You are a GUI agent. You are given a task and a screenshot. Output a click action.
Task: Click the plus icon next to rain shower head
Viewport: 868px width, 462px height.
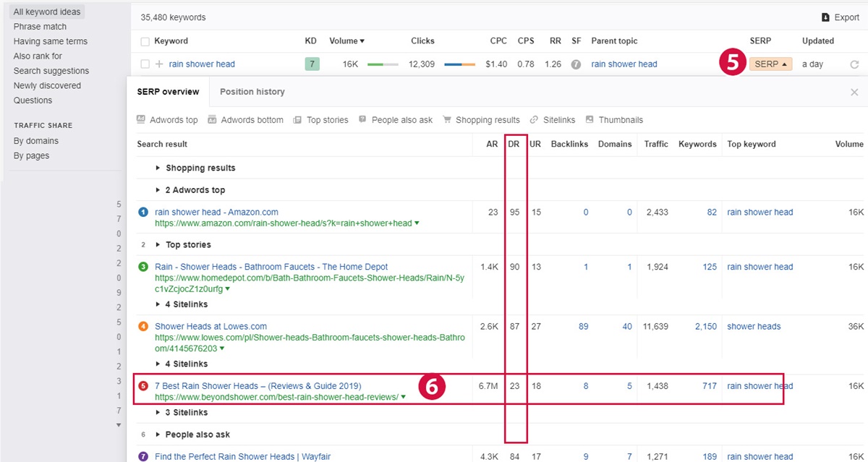(159, 64)
